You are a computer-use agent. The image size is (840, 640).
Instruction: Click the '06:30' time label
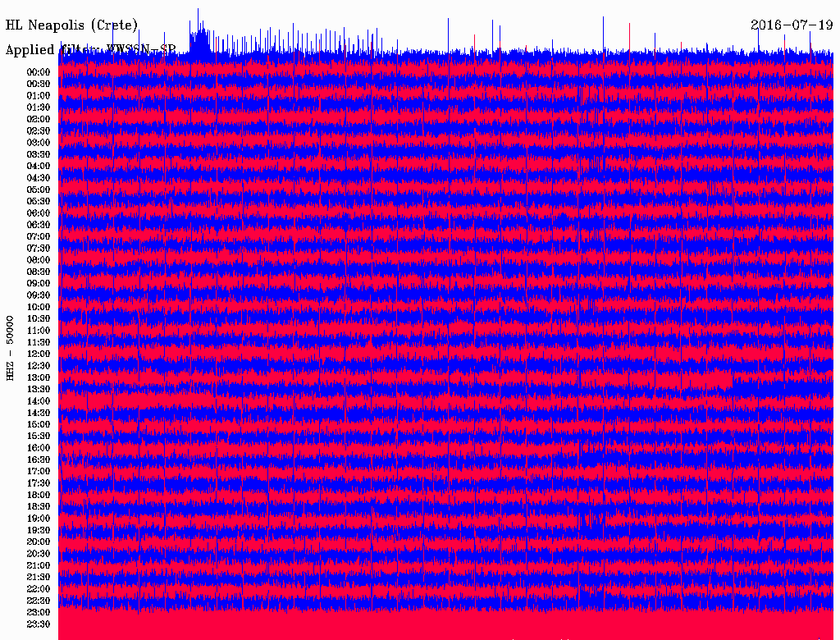39,225
